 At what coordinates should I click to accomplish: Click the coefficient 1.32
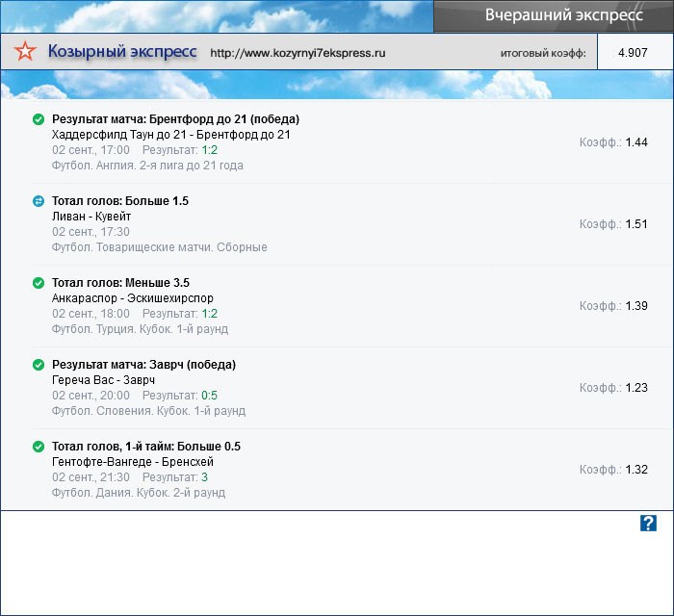point(636,470)
